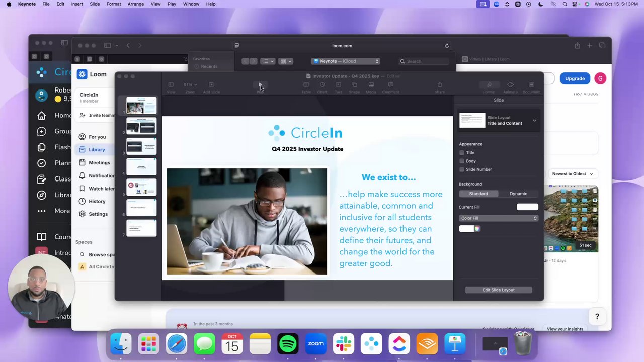Viewport: 644px width, 362px height.
Task: Insert a Table from Keynote toolbar
Action: pos(306,85)
